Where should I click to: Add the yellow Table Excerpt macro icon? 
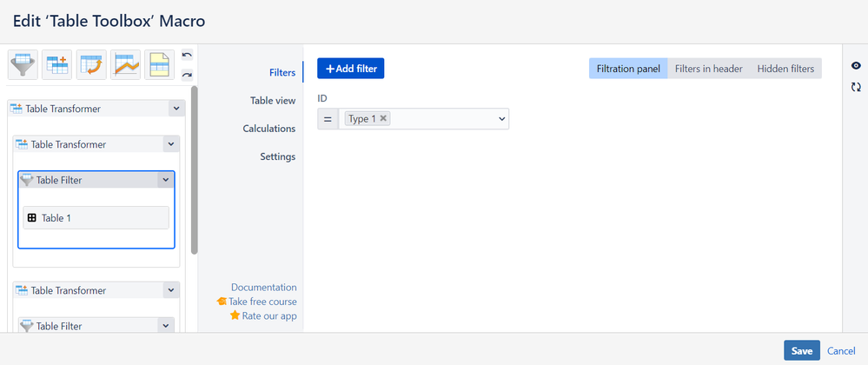pos(159,65)
